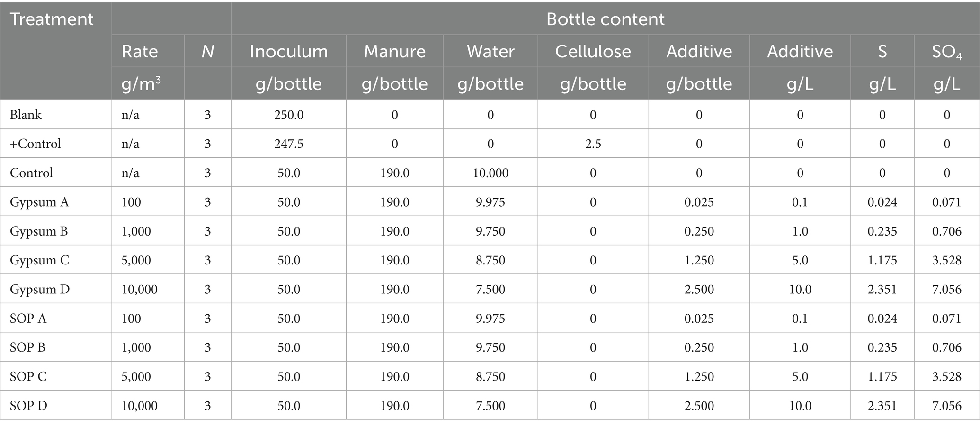Select the SOP C row label

(28, 376)
